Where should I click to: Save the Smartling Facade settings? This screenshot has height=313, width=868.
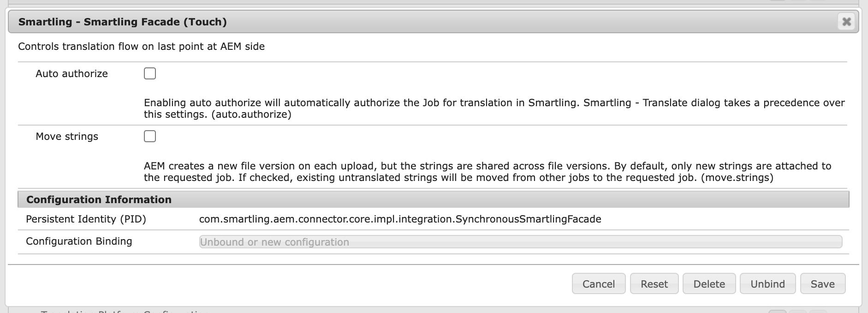(822, 284)
